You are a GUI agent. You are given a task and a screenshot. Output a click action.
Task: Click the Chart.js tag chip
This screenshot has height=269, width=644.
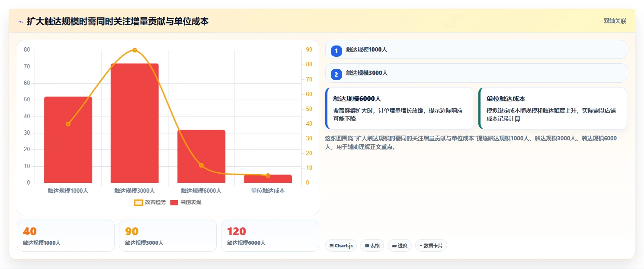click(341, 246)
